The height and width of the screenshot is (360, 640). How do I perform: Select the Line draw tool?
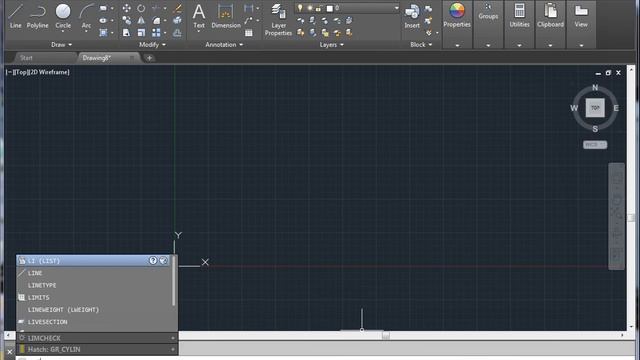[15, 16]
